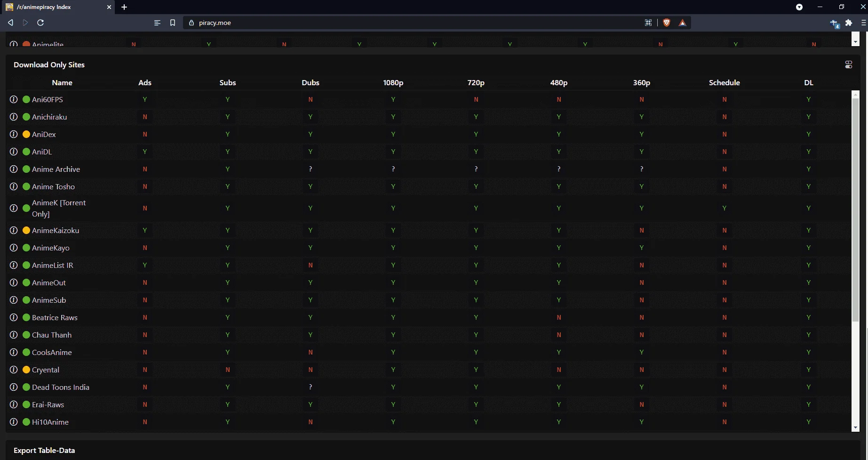The width and height of the screenshot is (868, 460).
Task: Select the /r/animepiracy Index tab
Action: coord(57,7)
